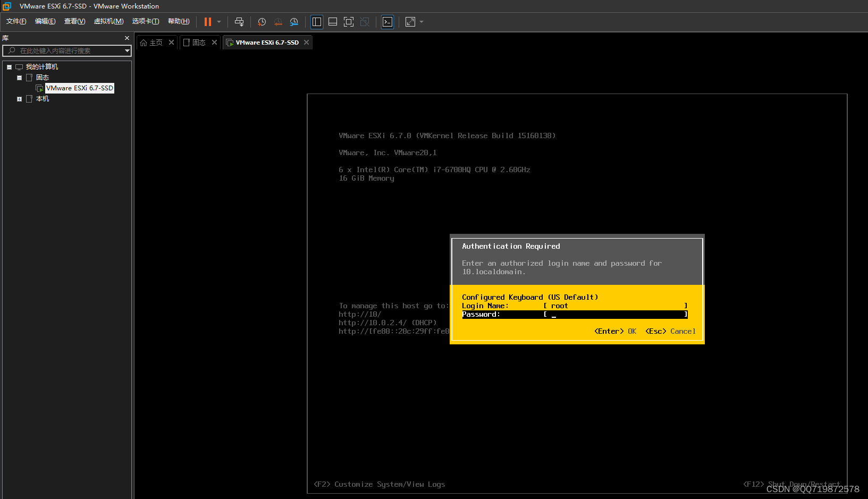The width and height of the screenshot is (868, 499).
Task: Click the http://10.0.2.4/ (DHCP) address text
Action: pos(387,323)
